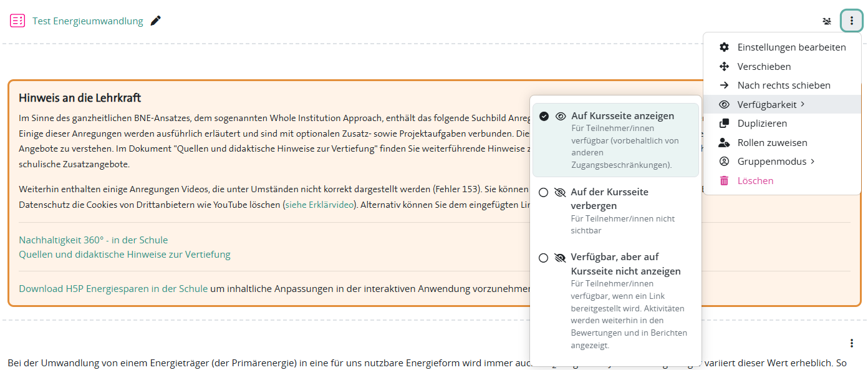Click the duplicate icon next to Duplizieren
Viewport: 868px width, 370px height.
(724, 124)
